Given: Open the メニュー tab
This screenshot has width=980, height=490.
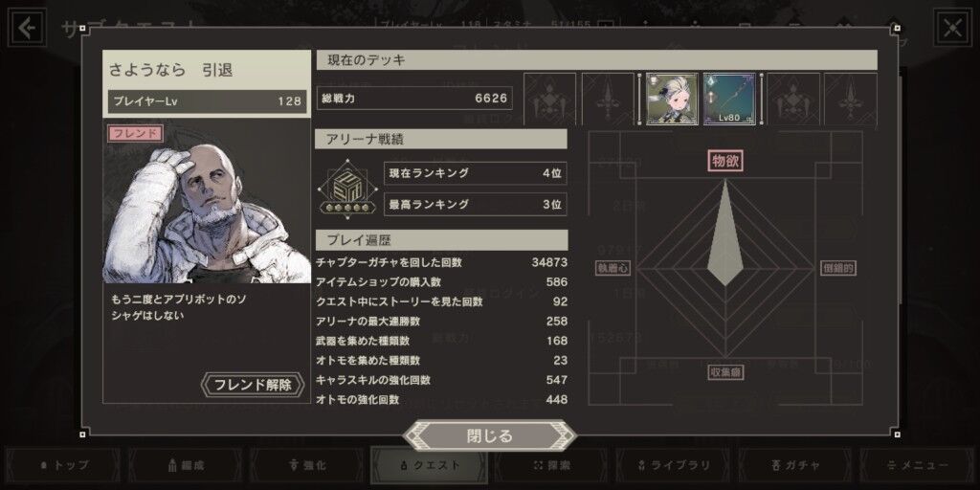Looking at the screenshot, I should point(917,465).
